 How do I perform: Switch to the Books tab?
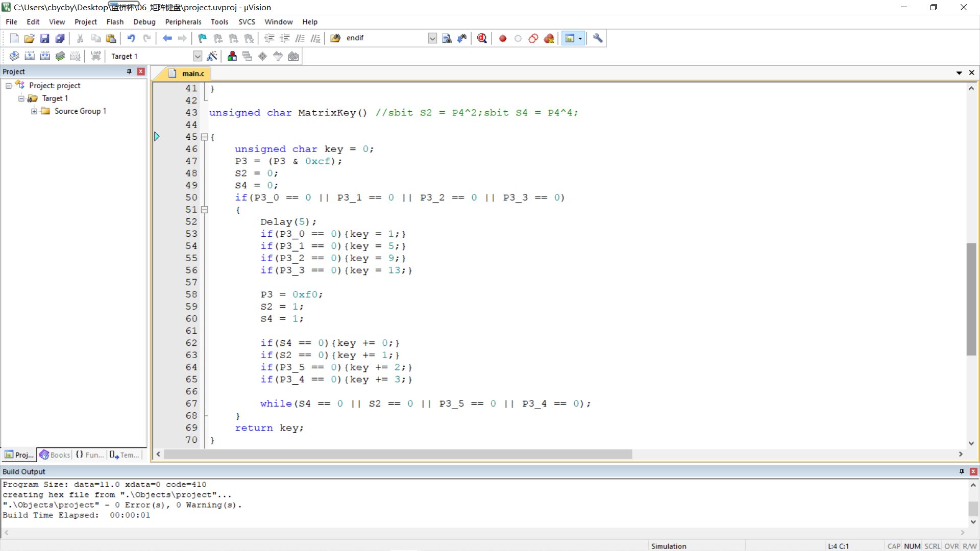point(55,455)
